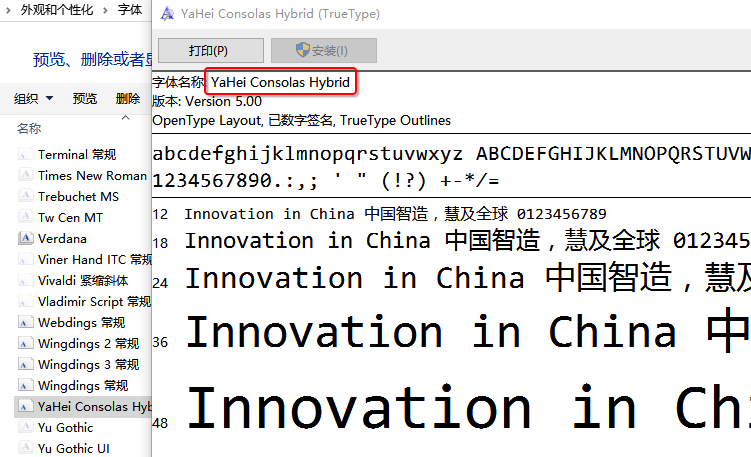Click the font name text YaHei Consolas Hybrid
The height and width of the screenshot is (457, 751).
coord(280,82)
